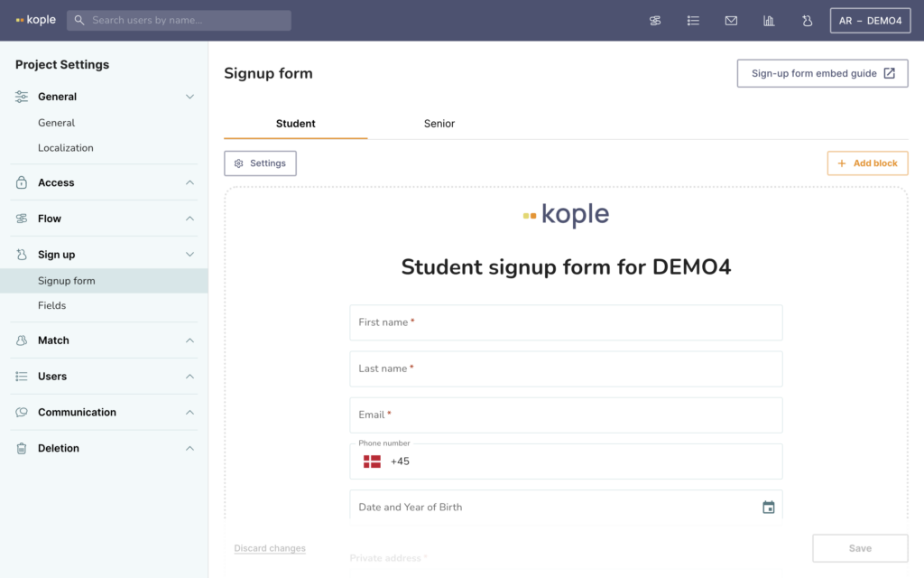Viewport: 924px width, 578px height.
Task: Click the Add block button
Action: point(867,163)
